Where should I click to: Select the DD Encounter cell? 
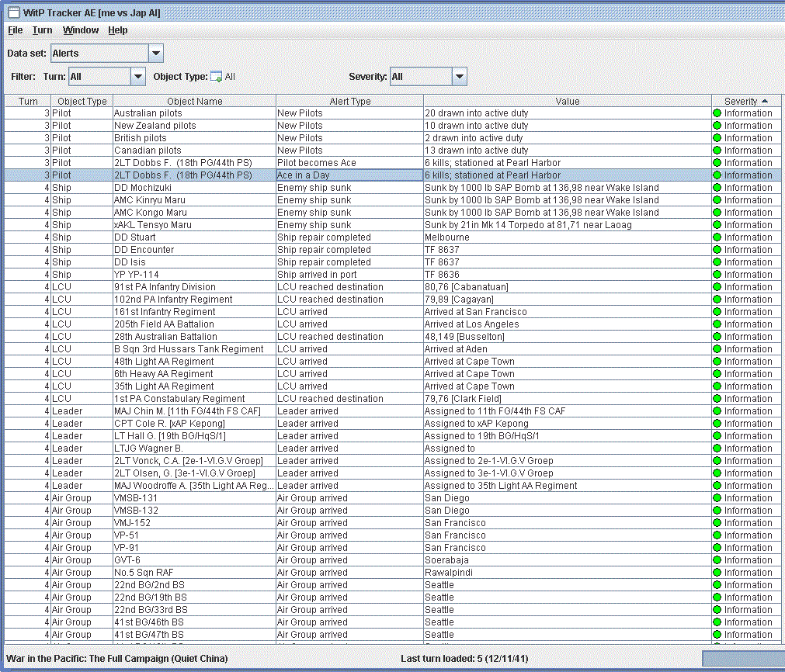pyautogui.click(x=194, y=250)
